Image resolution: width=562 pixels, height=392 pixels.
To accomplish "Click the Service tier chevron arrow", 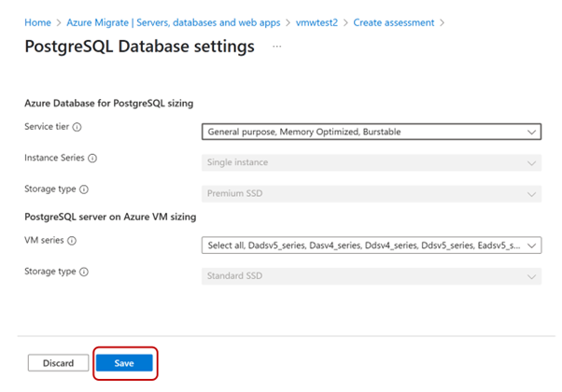I will (x=531, y=133).
